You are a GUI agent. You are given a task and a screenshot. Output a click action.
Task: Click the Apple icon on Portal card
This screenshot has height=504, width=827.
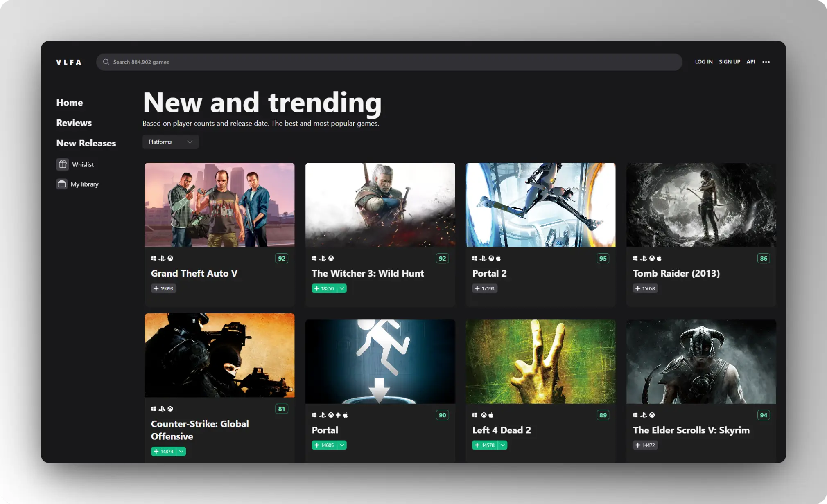[346, 415]
